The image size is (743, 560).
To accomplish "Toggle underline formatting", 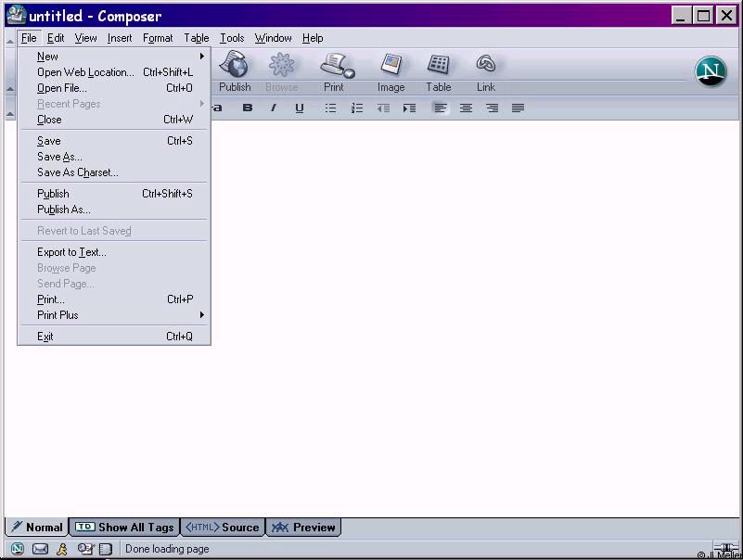I will coord(299,108).
